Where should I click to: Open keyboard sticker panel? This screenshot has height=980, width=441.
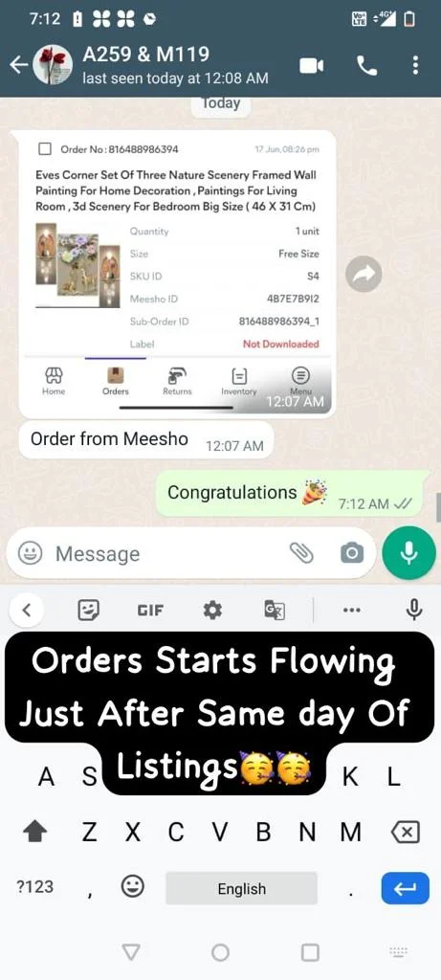[89, 610]
